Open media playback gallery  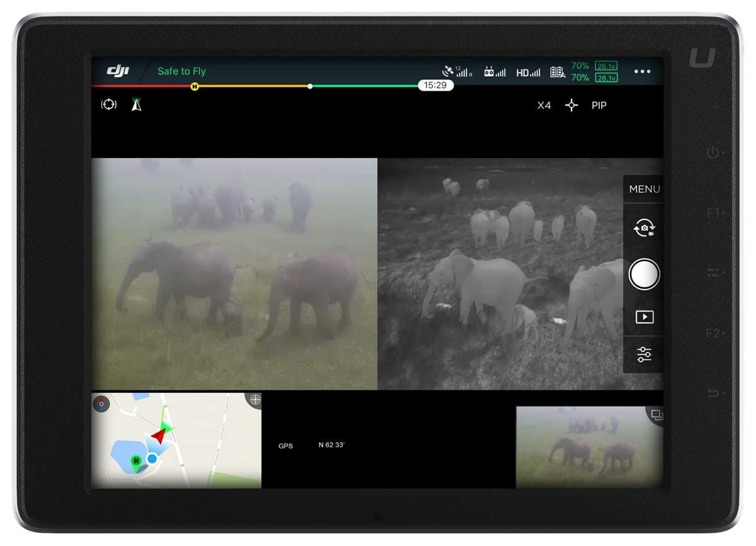pos(644,317)
